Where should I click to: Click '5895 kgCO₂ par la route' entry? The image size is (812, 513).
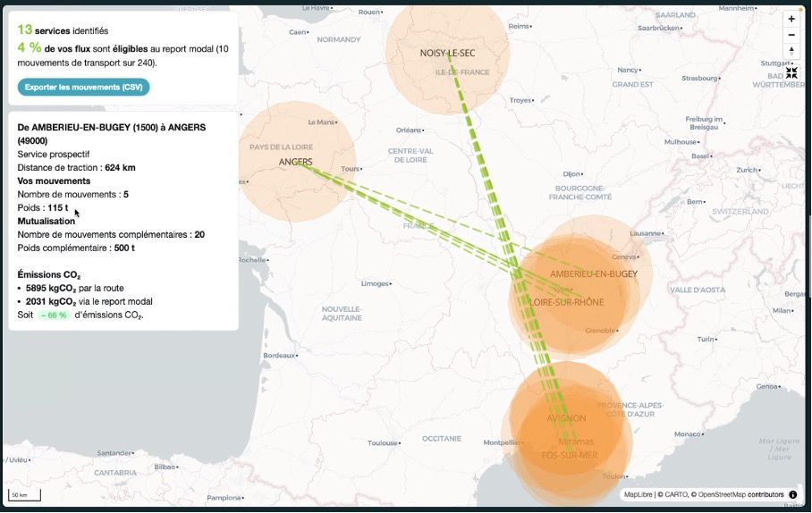(74, 289)
